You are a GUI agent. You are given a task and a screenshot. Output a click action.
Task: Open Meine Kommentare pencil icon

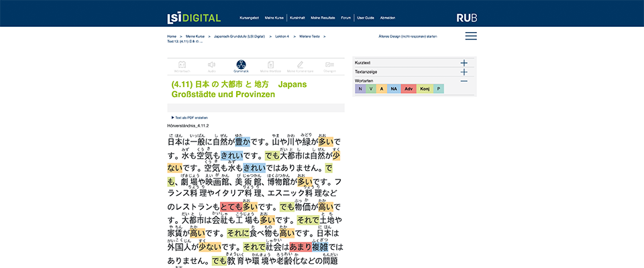[300, 66]
